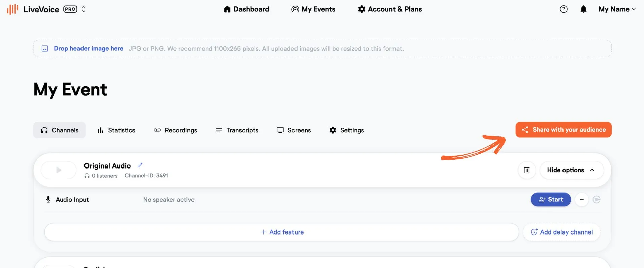
Task: Start the audio input speaker
Action: (x=551, y=200)
